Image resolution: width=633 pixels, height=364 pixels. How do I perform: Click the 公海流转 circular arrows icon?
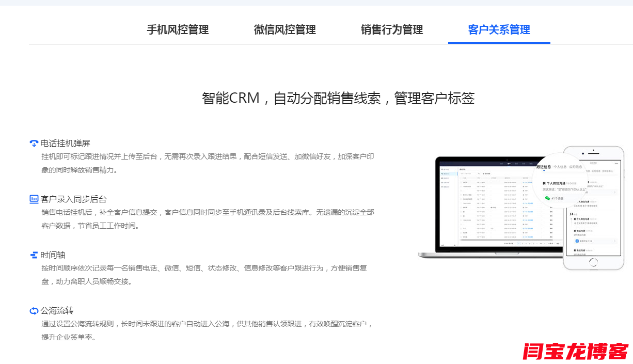pyautogui.click(x=34, y=311)
